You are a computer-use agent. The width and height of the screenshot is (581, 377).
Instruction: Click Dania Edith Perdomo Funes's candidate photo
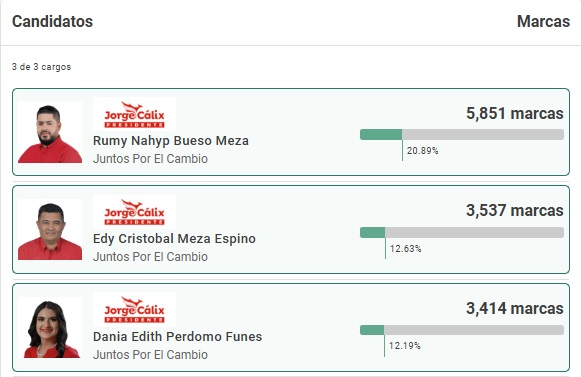(50, 327)
